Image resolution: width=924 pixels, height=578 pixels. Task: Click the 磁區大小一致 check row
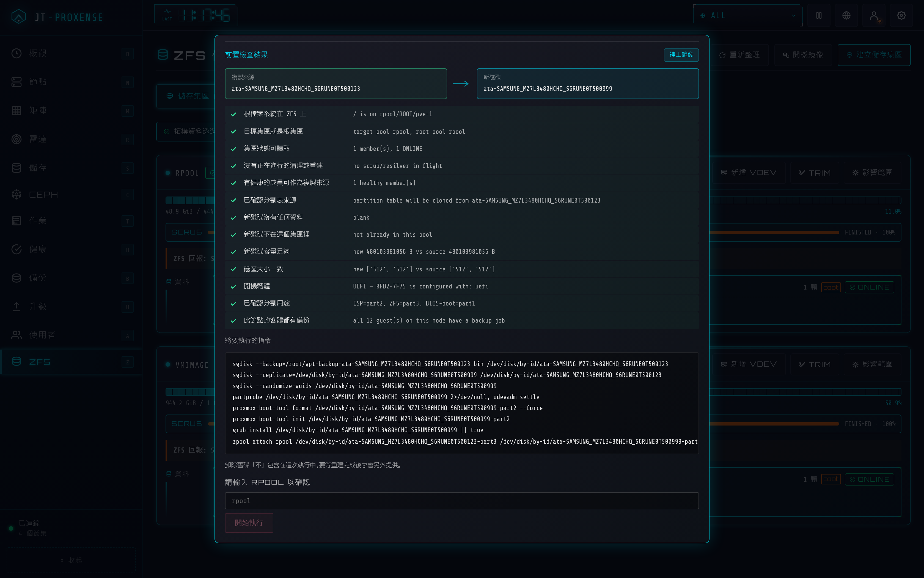coord(462,269)
